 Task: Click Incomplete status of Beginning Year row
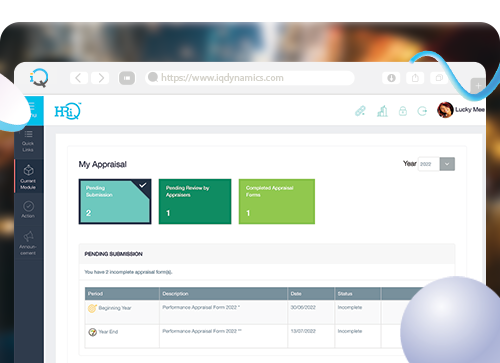click(350, 307)
